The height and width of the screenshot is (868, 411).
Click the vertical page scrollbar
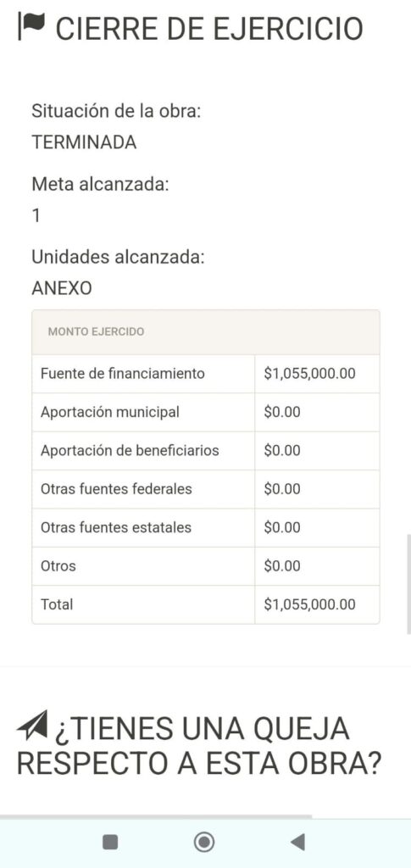click(x=408, y=584)
